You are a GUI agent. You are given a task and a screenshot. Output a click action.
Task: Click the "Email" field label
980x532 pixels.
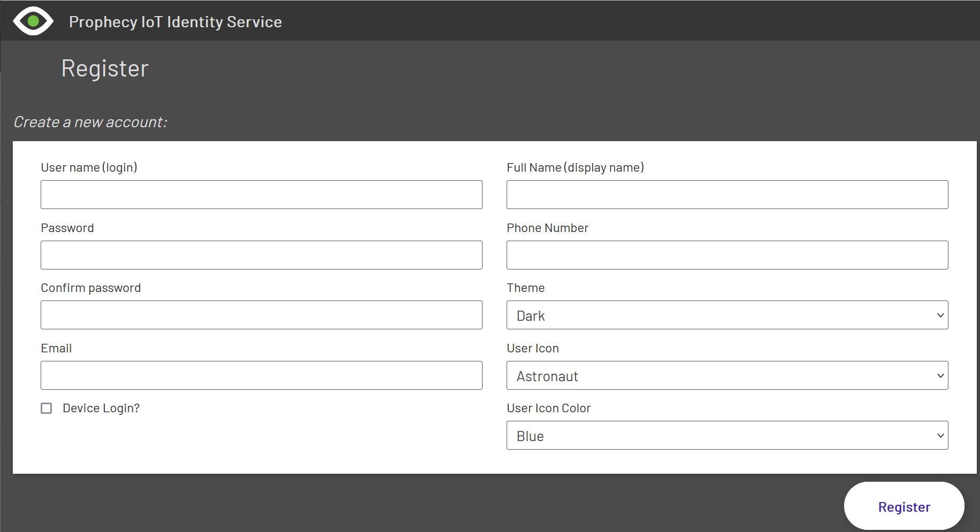click(56, 349)
